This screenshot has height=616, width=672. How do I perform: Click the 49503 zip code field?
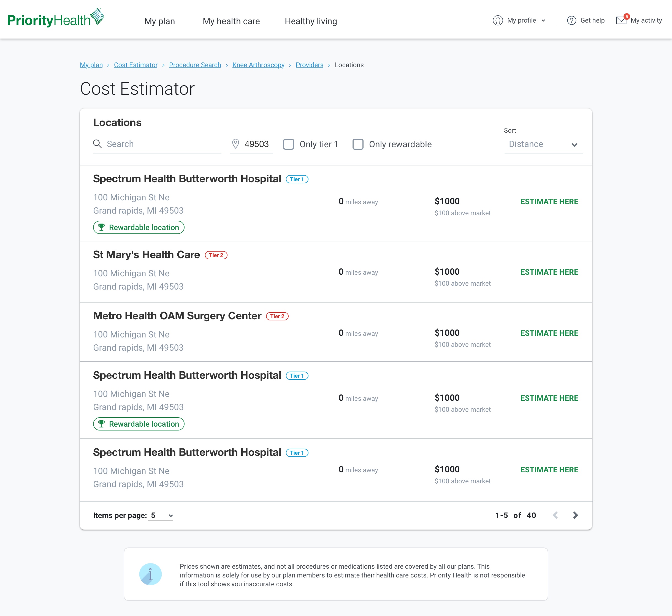click(251, 144)
